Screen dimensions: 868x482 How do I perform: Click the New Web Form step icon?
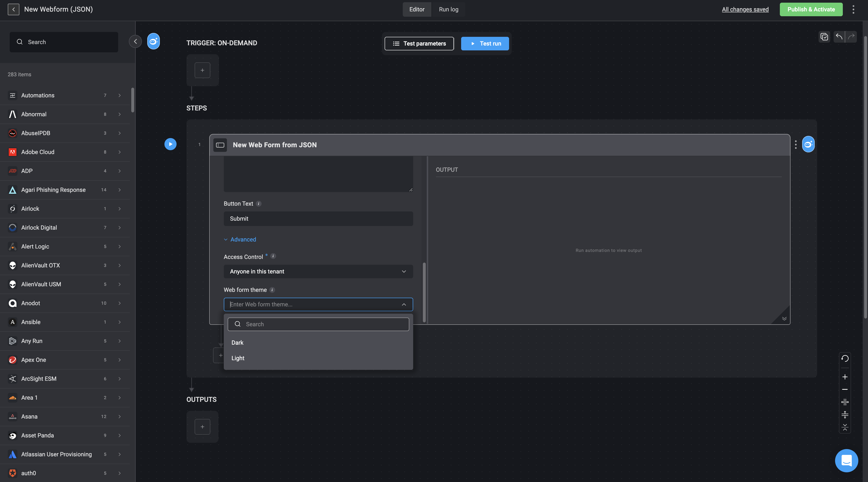tap(220, 145)
